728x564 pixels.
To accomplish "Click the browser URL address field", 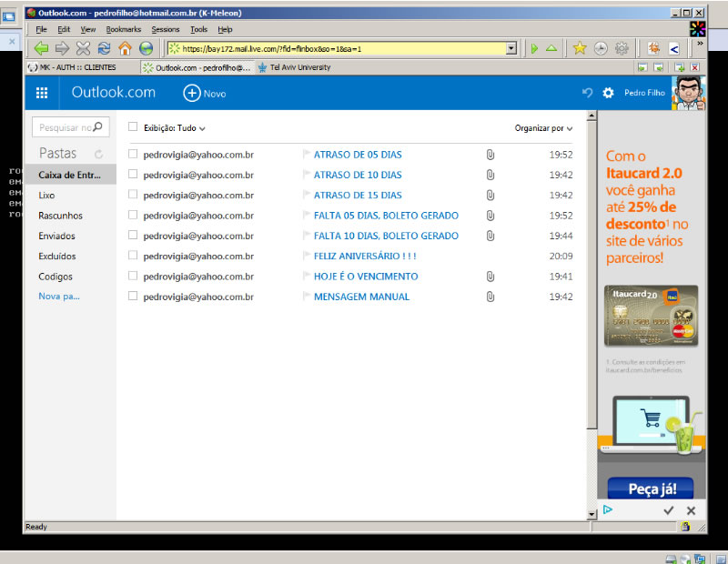I will tap(341, 48).
